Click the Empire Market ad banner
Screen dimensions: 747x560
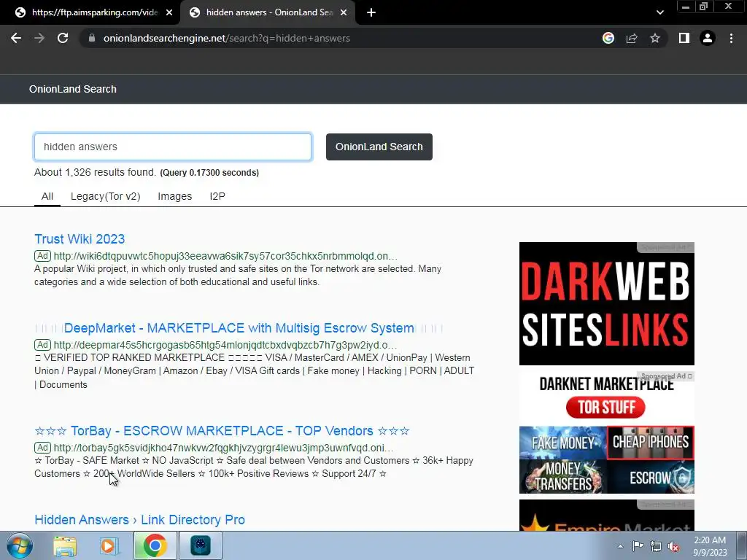[x=606, y=516]
